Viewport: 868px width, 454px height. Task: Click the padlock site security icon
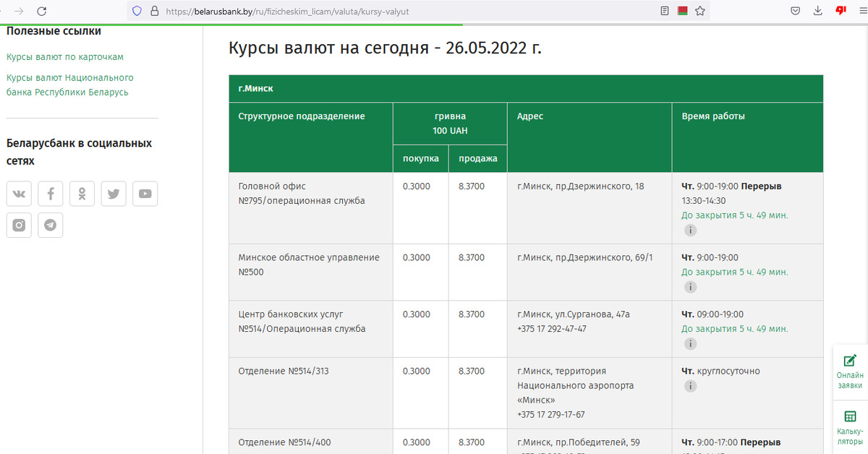coord(153,11)
